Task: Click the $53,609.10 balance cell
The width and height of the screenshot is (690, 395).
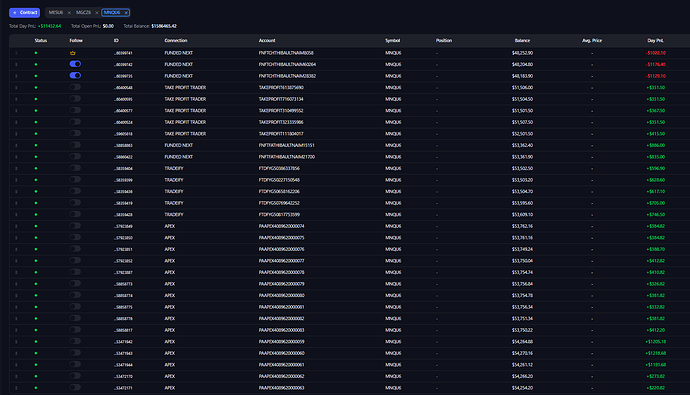Action: pos(522,215)
